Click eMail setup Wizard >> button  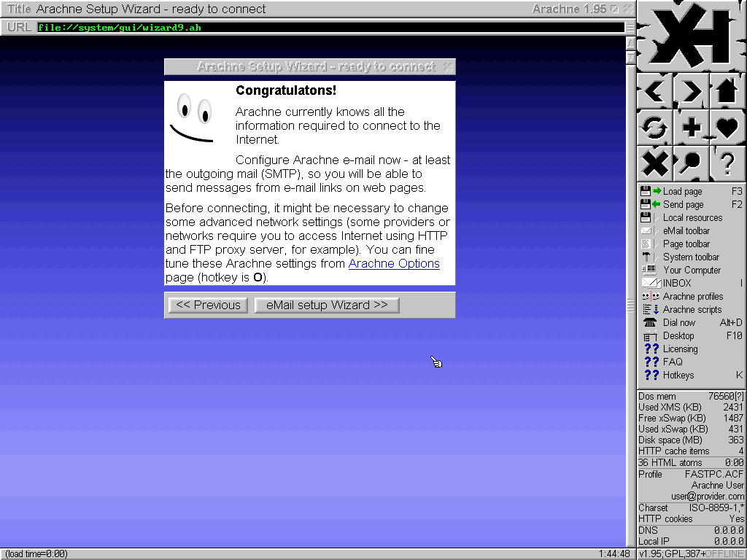(327, 305)
